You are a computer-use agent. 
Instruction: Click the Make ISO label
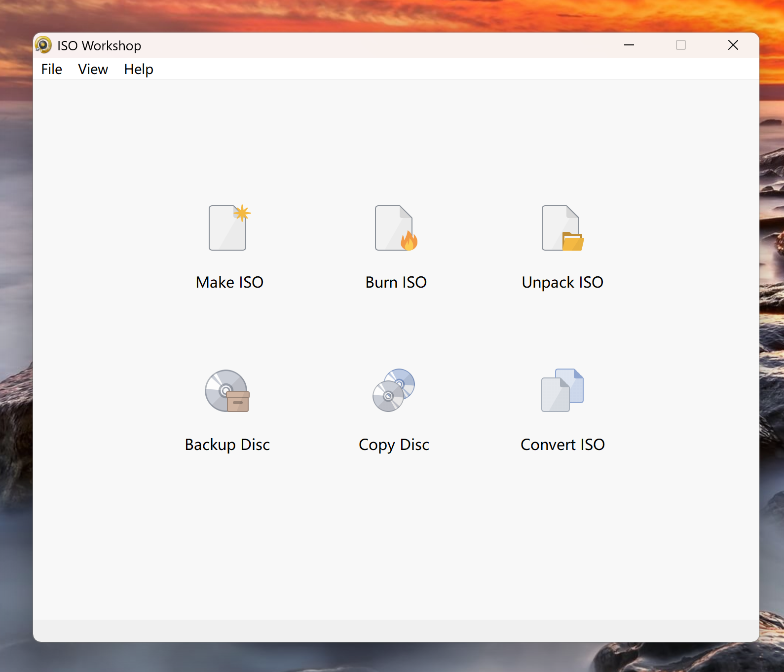pos(229,282)
